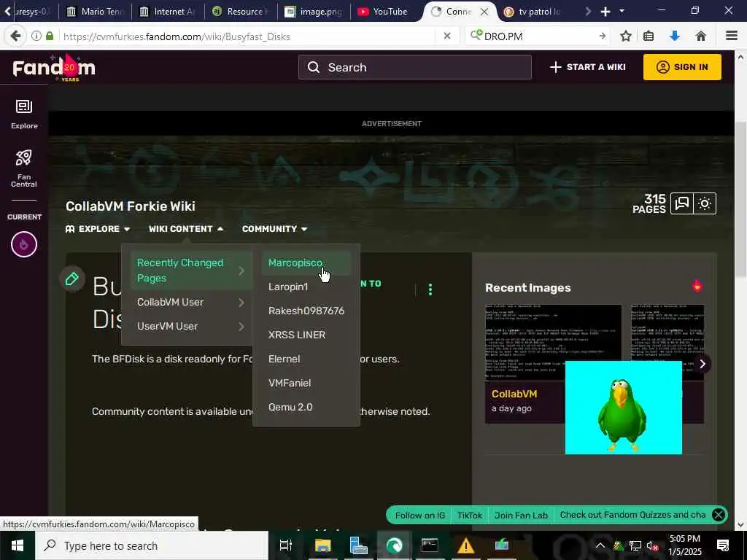Open the notification center icon
The height and width of the screenshot is (560, 747).
point(723,545)
